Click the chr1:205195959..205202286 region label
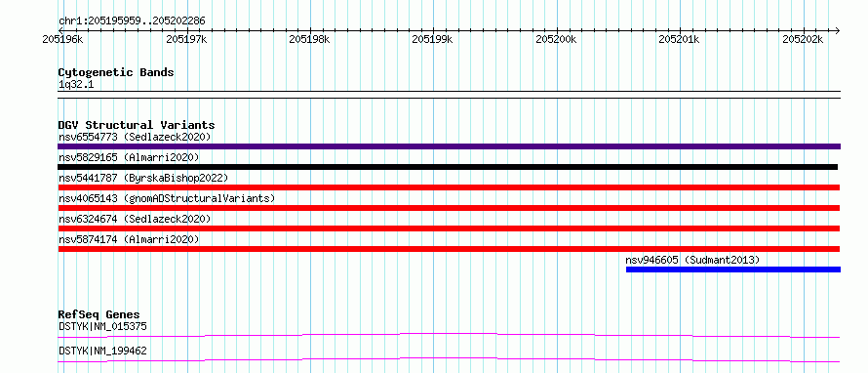Viewport: 868px width, 373px height. coord(132,21)
